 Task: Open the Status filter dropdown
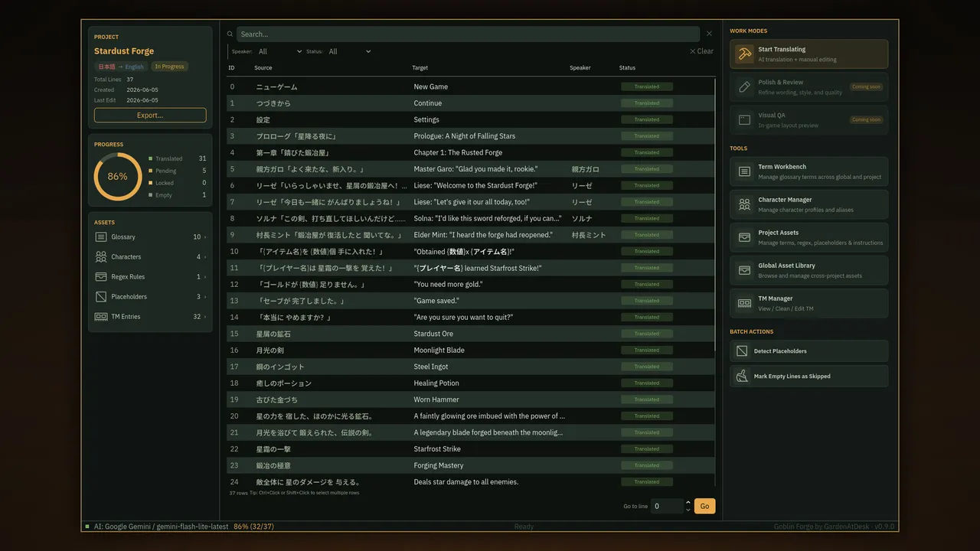(350, 51)
